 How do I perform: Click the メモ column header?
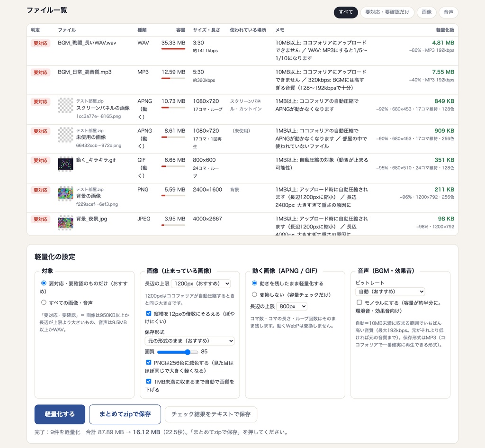tap(280, 30)
